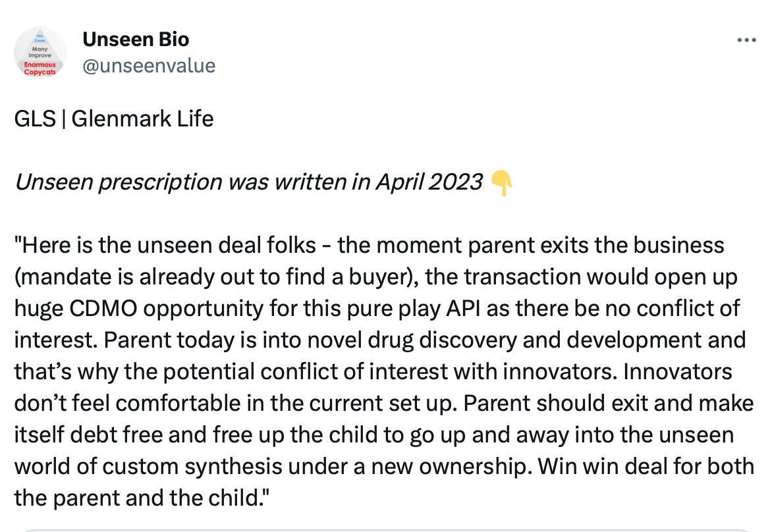Click final line 'the parent and the child.'
Image resolution: width=772 pixels, height=532 pixels.
[142, 498]
